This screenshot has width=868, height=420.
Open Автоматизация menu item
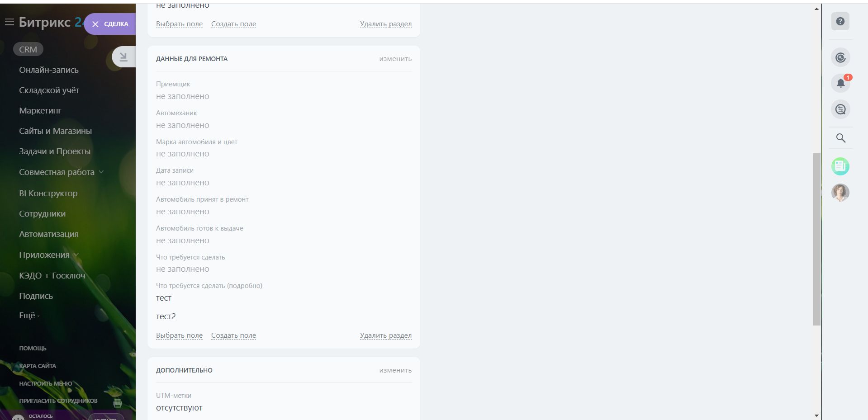tap(48, 234)
